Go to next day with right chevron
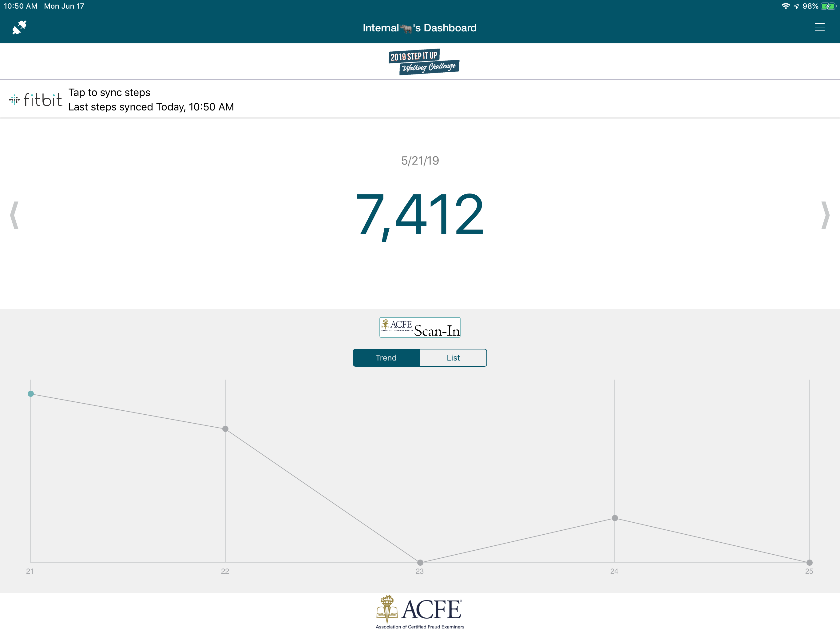Viewport: 840px width, 630px height. click(x=825, y=215)
